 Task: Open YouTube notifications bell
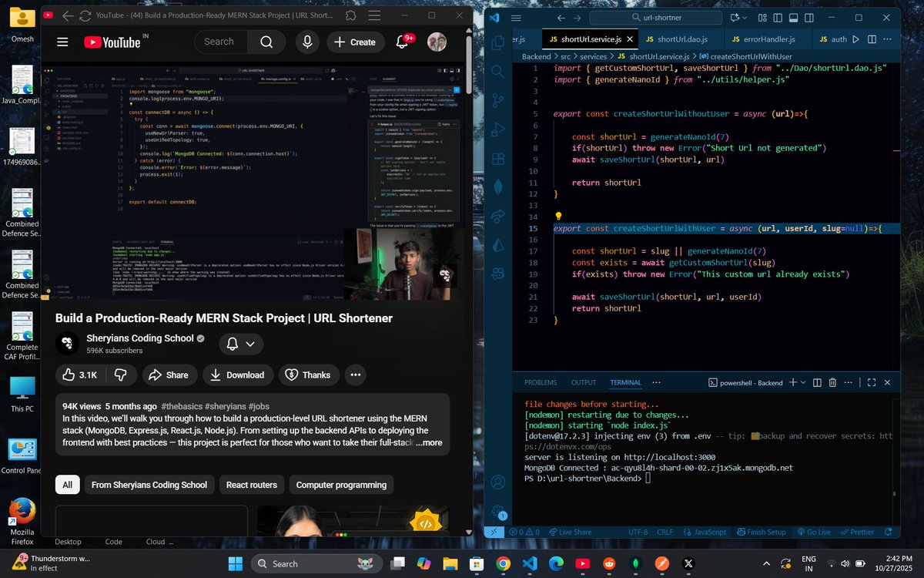click(x=403, y=42)
